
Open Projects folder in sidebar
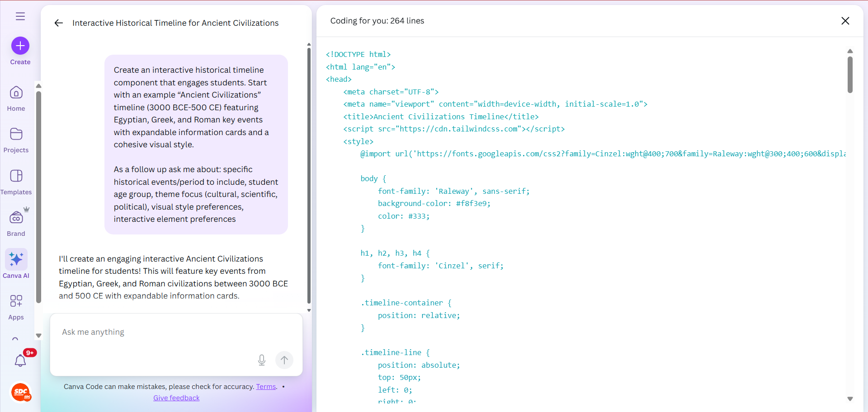tap(16, 140)
